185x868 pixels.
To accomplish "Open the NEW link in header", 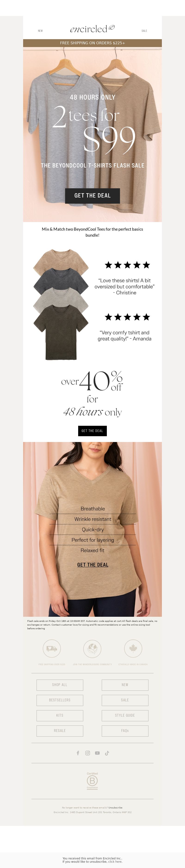I will pos(40,31).
